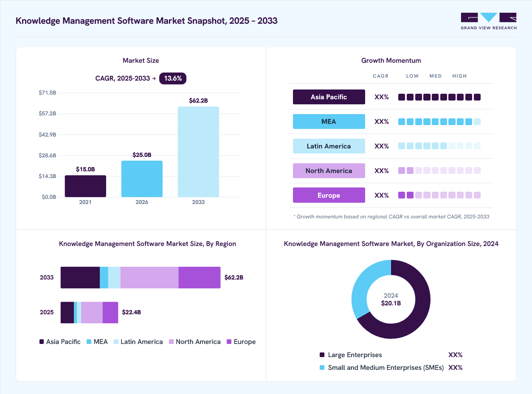Select the 2026 market size bar

pyautogui.click(x=142, y=179)
